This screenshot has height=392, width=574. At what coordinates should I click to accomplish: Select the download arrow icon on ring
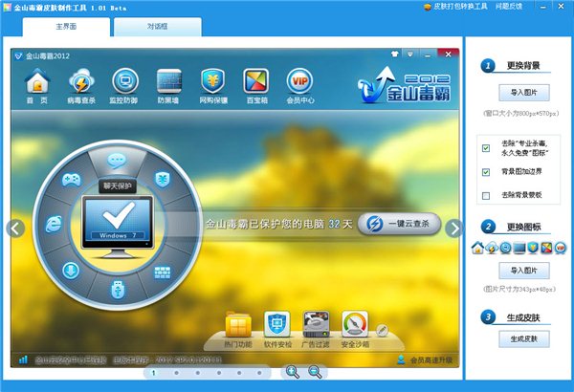click(x=71, y=271)
